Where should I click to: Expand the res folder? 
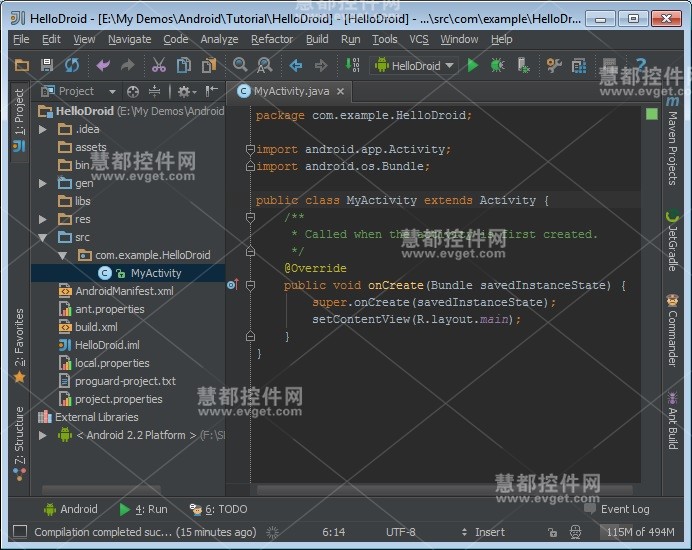pyautogui.click(x=43, y=219)
